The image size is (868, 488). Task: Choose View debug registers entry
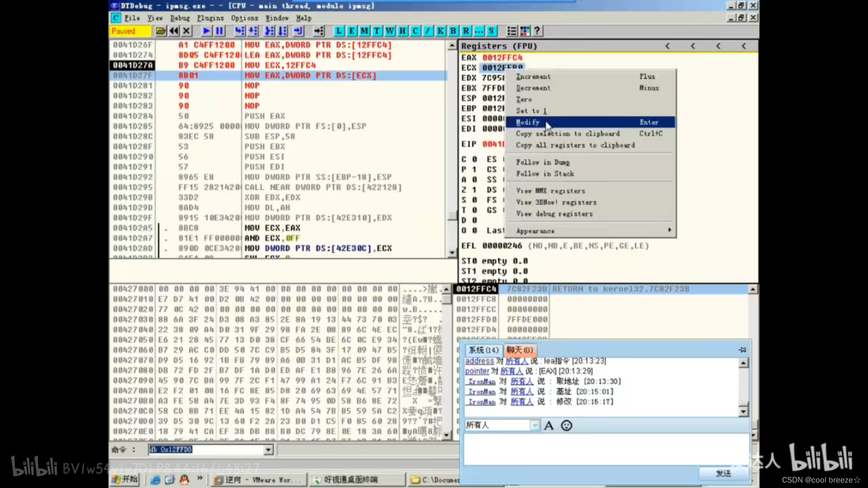590,214
